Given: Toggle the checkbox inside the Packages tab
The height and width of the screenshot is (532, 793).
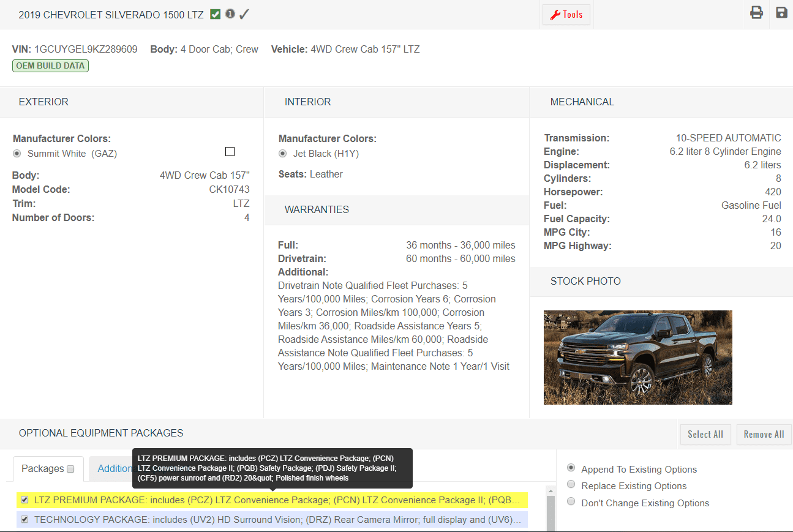Looking at the screenshot, I should [70, 470].
